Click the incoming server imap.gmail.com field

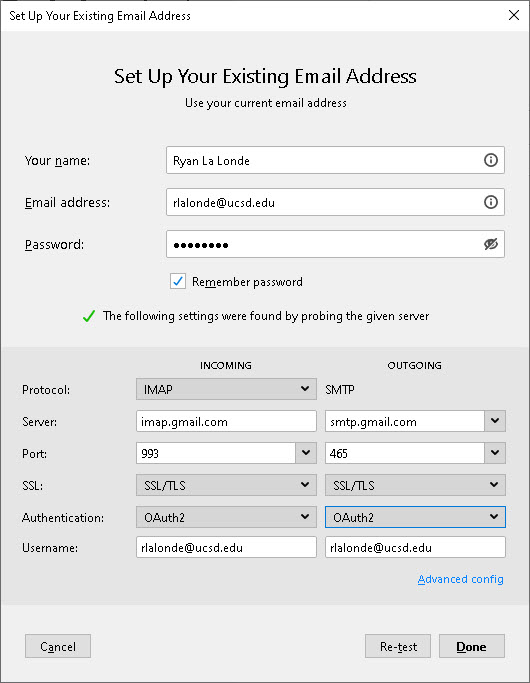[226, 421]
